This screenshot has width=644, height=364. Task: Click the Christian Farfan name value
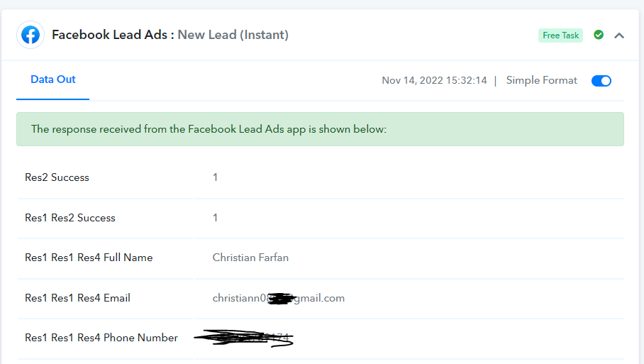[x=250, y=258]
